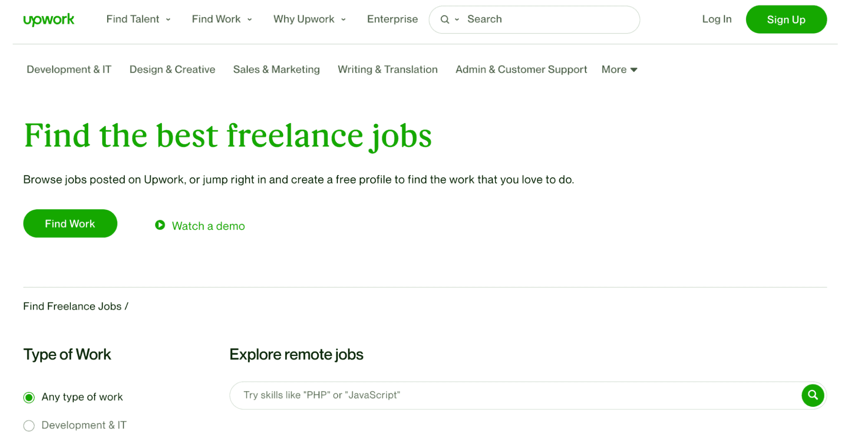This screenshot has width=868, height=435.
Task: Open the Sales & Marketing category
Action: pyautogui.click(x=276, y=69)
